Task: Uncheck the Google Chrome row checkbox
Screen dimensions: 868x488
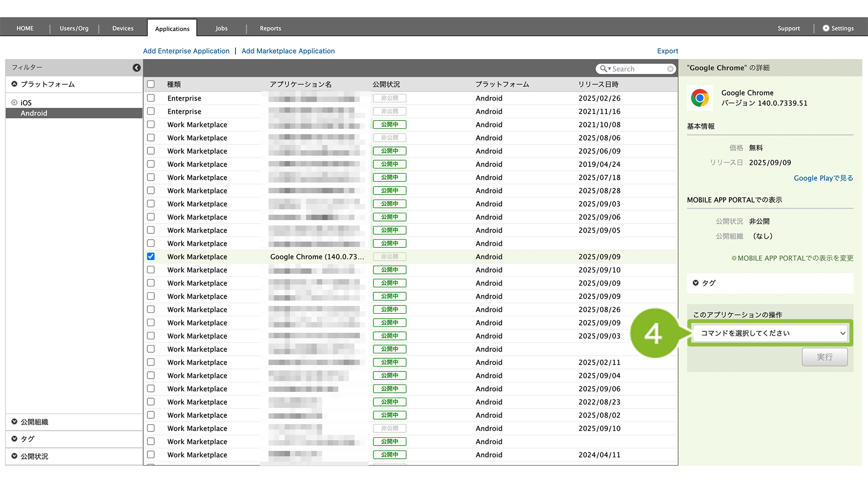Action: (x=151, y=257)
